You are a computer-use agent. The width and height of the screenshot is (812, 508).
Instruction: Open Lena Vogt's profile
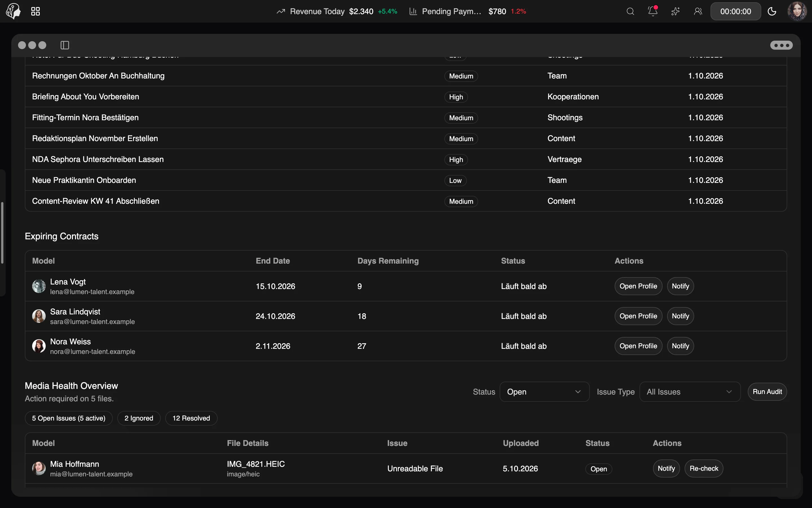(x=638, y=286)
